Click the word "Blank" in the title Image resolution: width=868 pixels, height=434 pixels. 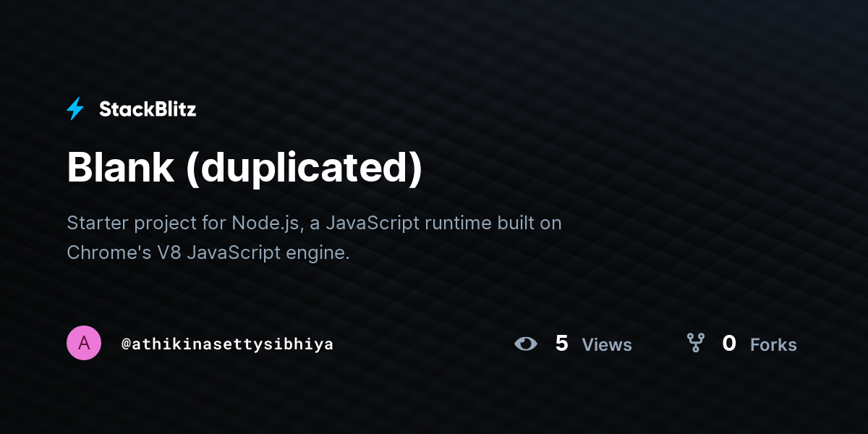pyautogui.click(x=120, y=168)
